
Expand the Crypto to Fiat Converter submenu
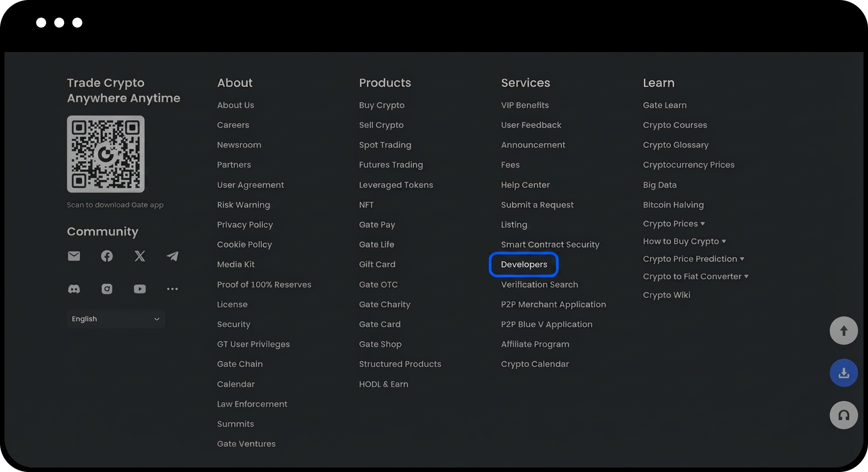[696, 277]
